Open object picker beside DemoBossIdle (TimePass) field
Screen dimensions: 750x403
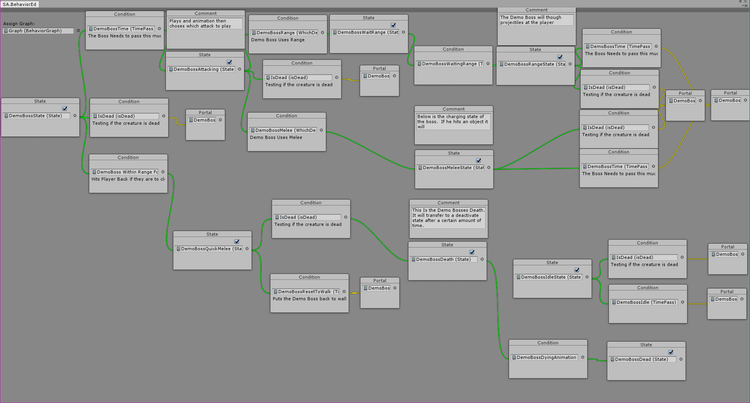coord(682,302)
